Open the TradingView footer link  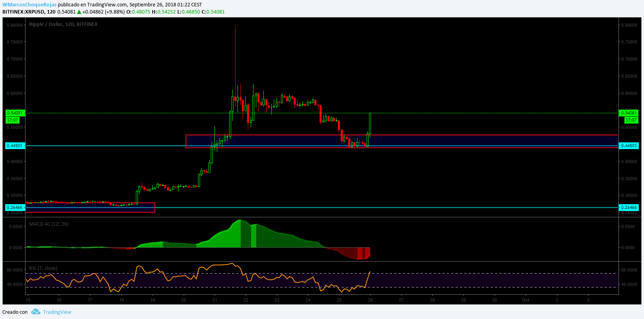pos(57,312)
